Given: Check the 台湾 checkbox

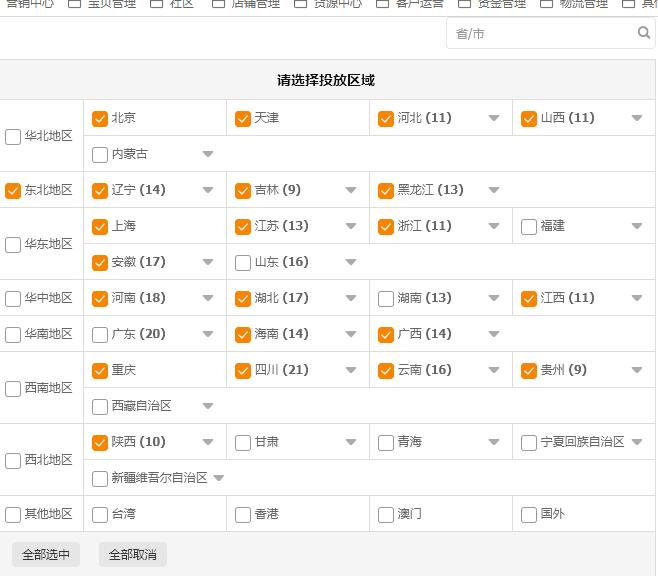Looking at the screenshot, I should click(100, 514).
